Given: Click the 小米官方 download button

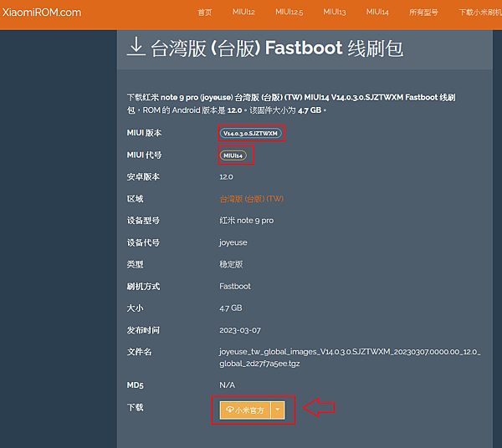Looking at the screenshot, I should tap(245, 410).
